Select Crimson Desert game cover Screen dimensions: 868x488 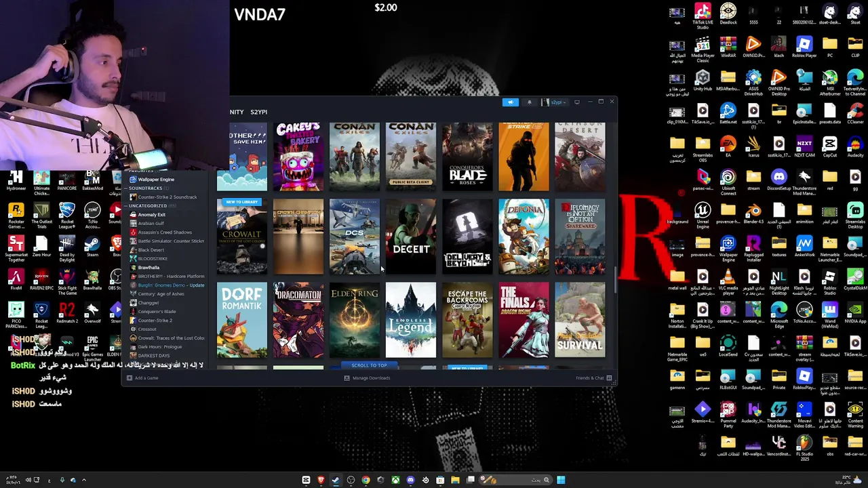pyautogui.click(x=580, y=157)
